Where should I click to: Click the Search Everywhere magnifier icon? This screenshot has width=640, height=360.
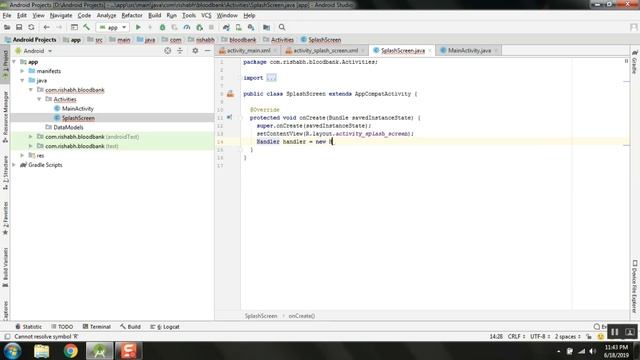[x=282, y=27]
